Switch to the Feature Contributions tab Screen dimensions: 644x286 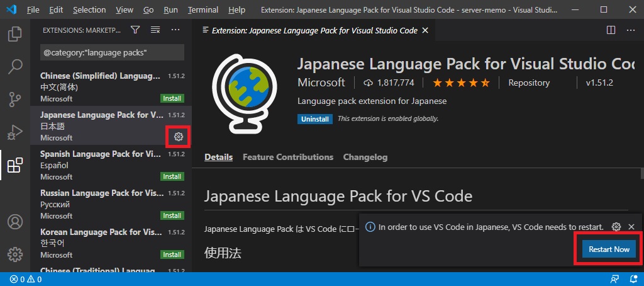pos(288,157)
